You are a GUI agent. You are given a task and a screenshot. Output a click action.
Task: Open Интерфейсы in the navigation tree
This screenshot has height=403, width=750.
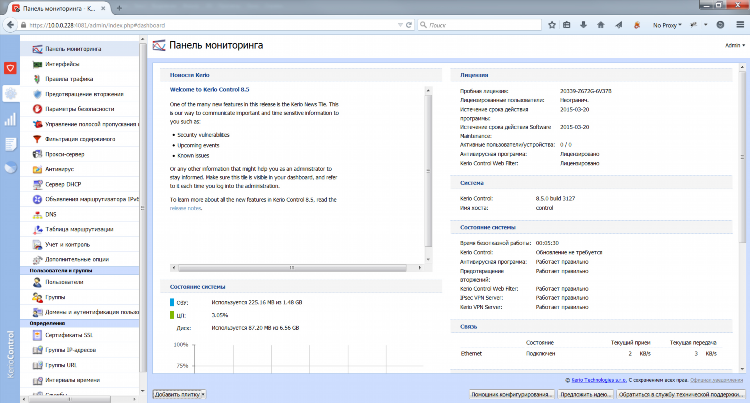tap(62, 64)
